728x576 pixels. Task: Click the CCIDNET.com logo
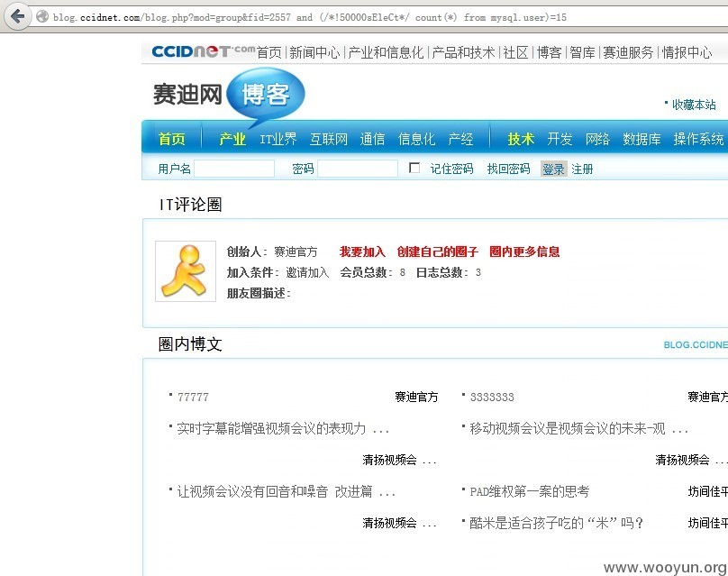tap(204, 50)
